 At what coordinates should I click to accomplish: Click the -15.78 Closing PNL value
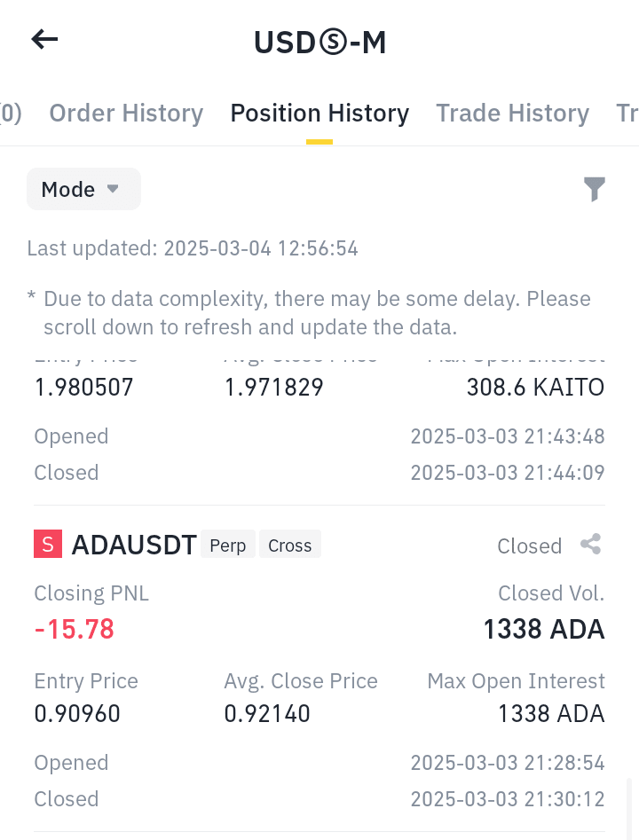click(x=74, y=629)
